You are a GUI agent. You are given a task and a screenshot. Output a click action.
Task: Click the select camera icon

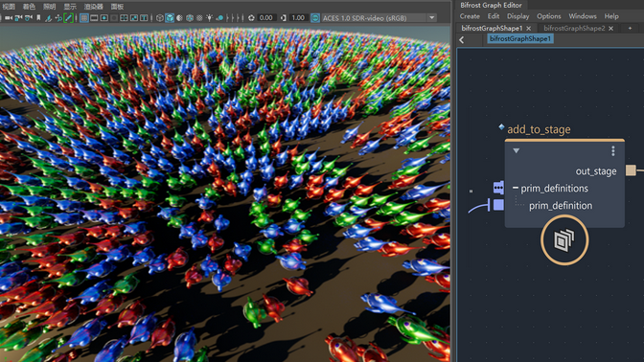pyautogui.click(x=9, y=18)
